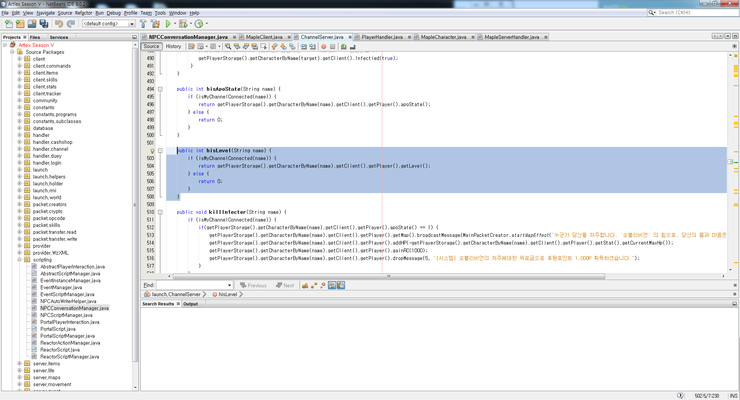Expand the handler.channel package node
Image resolution: width=740 pixels, height=400 pixels.
(19, 149)
